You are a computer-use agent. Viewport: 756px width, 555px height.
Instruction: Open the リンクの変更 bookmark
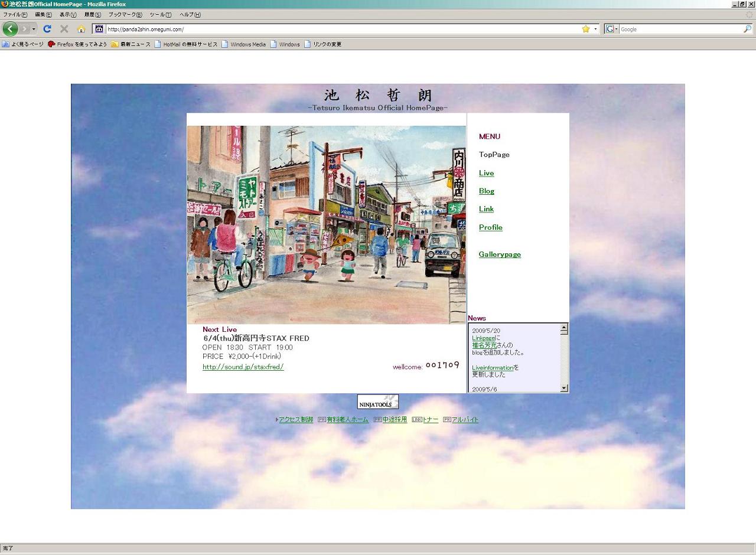pyautogui.click(x=323, y=44)
